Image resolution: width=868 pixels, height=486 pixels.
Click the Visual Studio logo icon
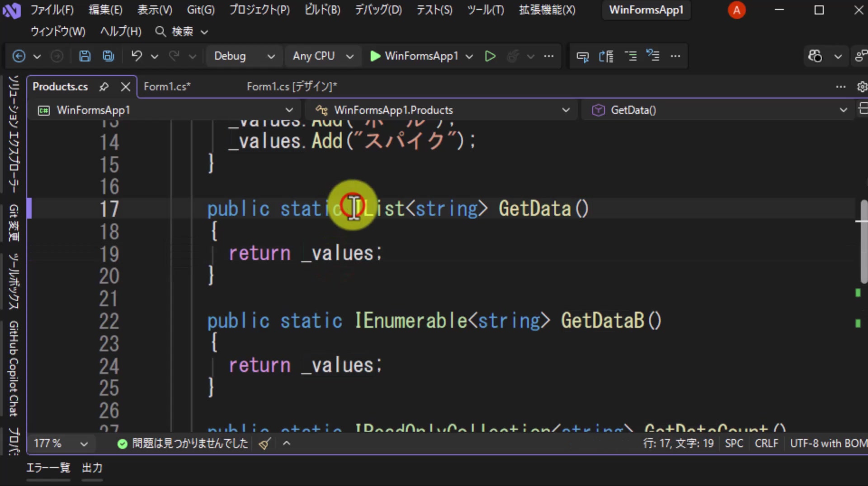click(x=11, y=10)
